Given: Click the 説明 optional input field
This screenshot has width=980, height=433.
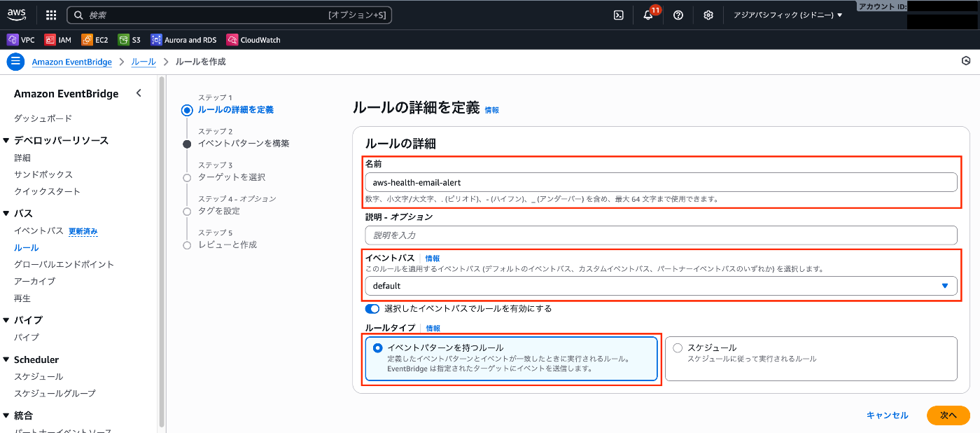Looking at the screenshot, I should click(661, 235).
